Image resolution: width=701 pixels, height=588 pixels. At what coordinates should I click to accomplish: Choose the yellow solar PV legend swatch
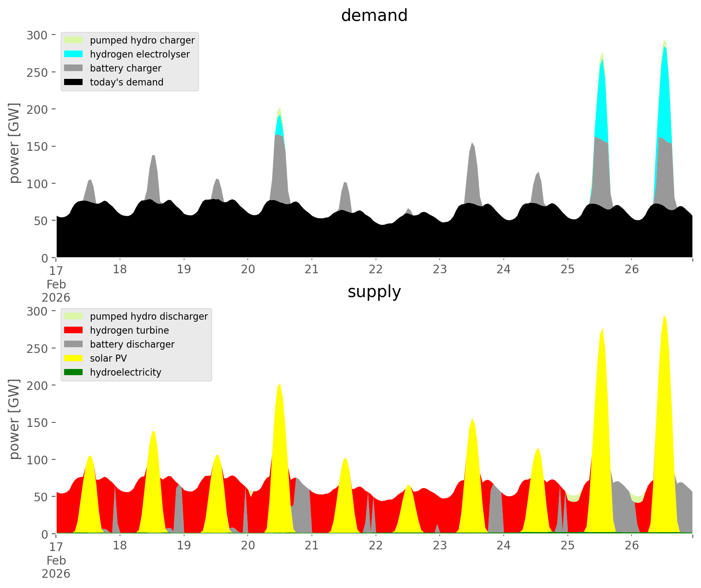[x=74, y=358]
